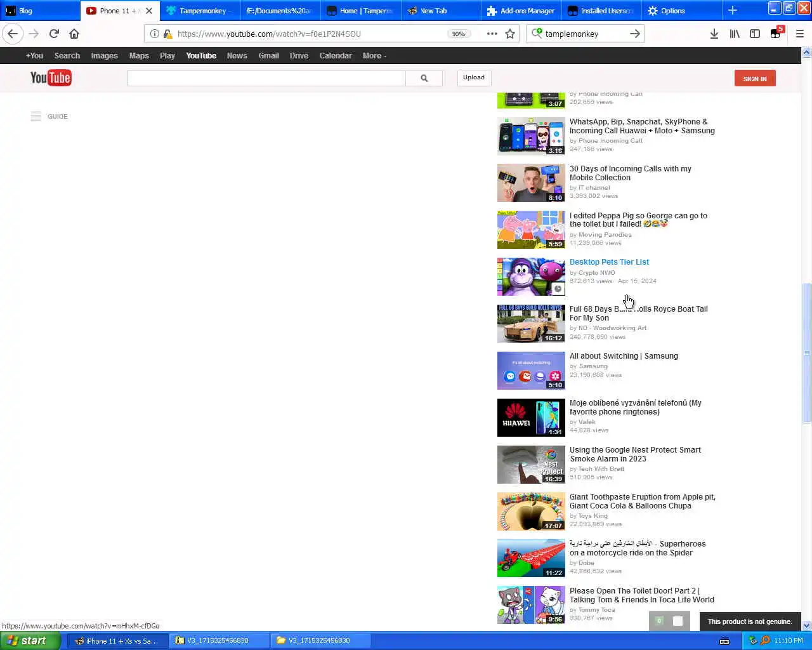Open Maps in the Google bar
Viewport: 812px width, 650px height.
(x=139, y=56)
